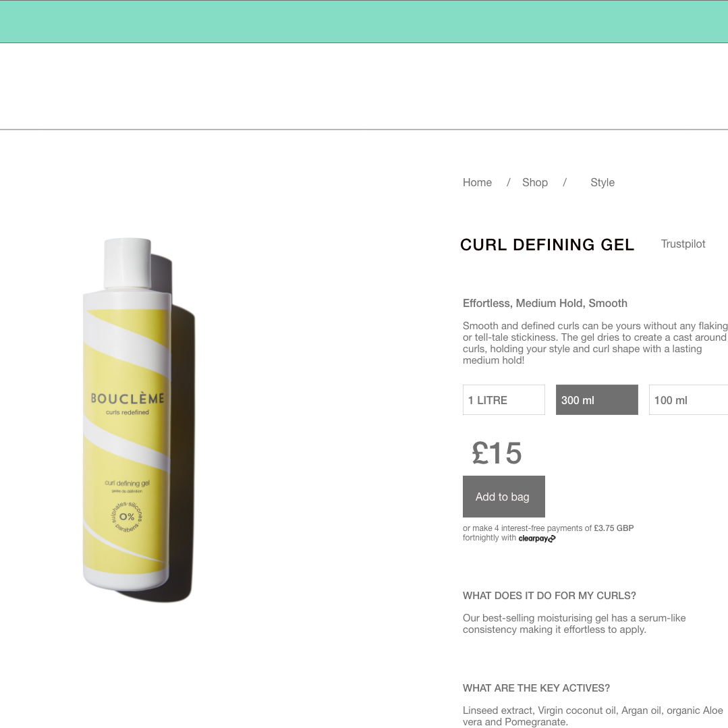Select the 100 ml size option
The height and width of the screenshot is (728, 728).
pos(689,399)
